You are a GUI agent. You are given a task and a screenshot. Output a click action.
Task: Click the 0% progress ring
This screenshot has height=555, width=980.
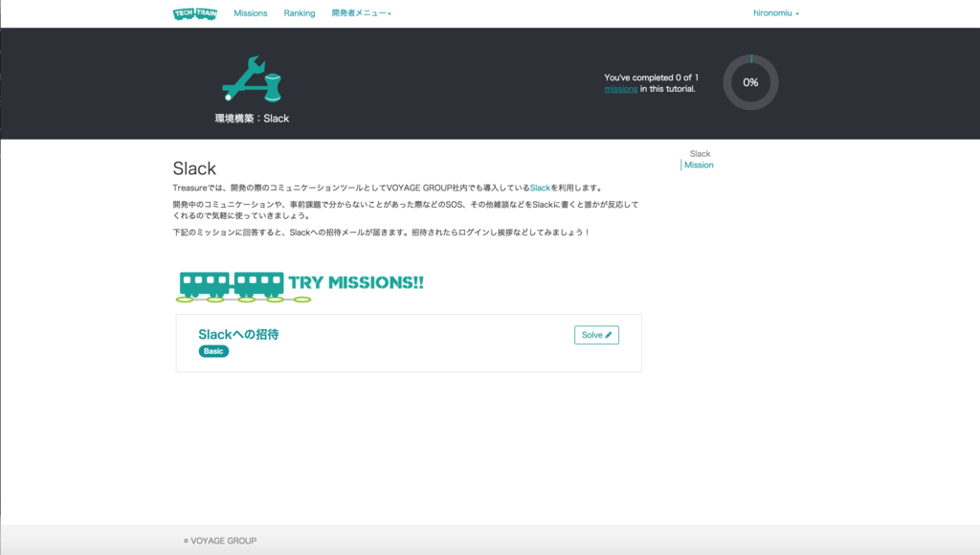pos(750,82)
